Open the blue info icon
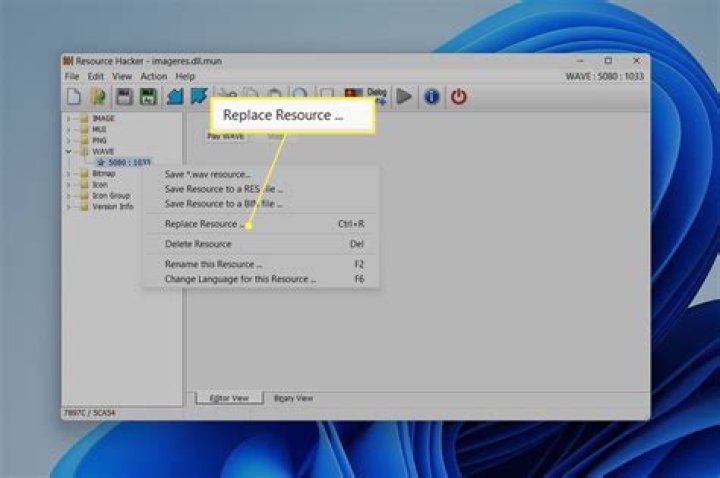The image size is (720, 478). tap(431, 96)
